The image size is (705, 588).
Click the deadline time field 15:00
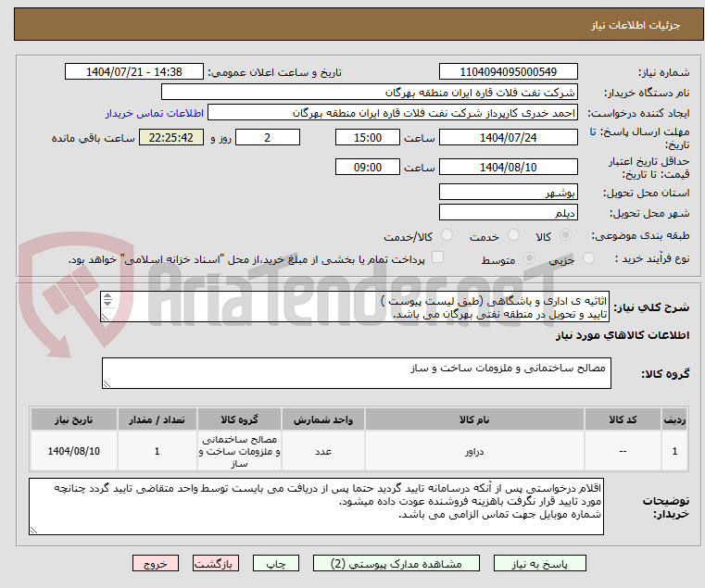click(x=368, y=137)
